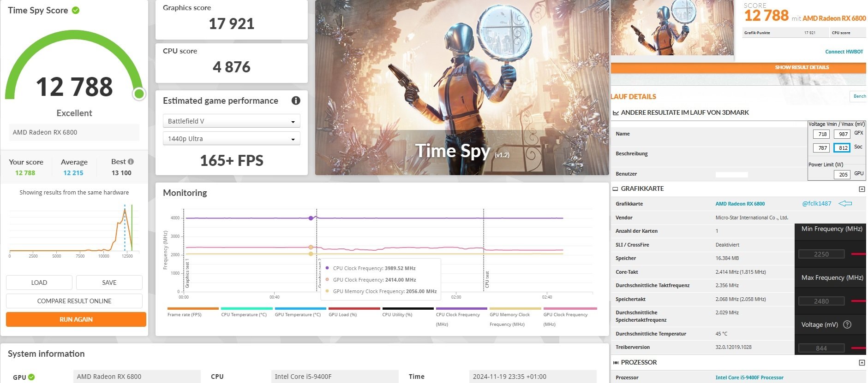Open Intel Core i5-9400F Processor link
The width and height of the screenshot is (868, 383).
(749, 377)
